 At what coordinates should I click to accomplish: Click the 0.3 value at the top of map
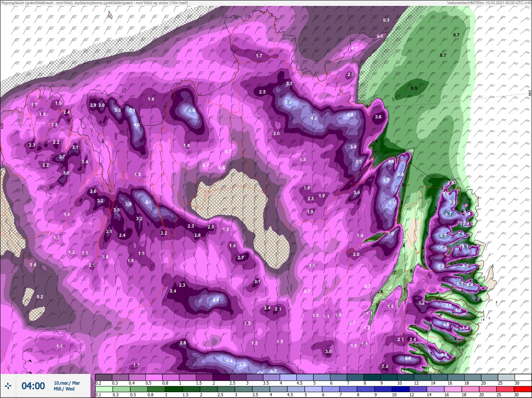tap(386, 20)
